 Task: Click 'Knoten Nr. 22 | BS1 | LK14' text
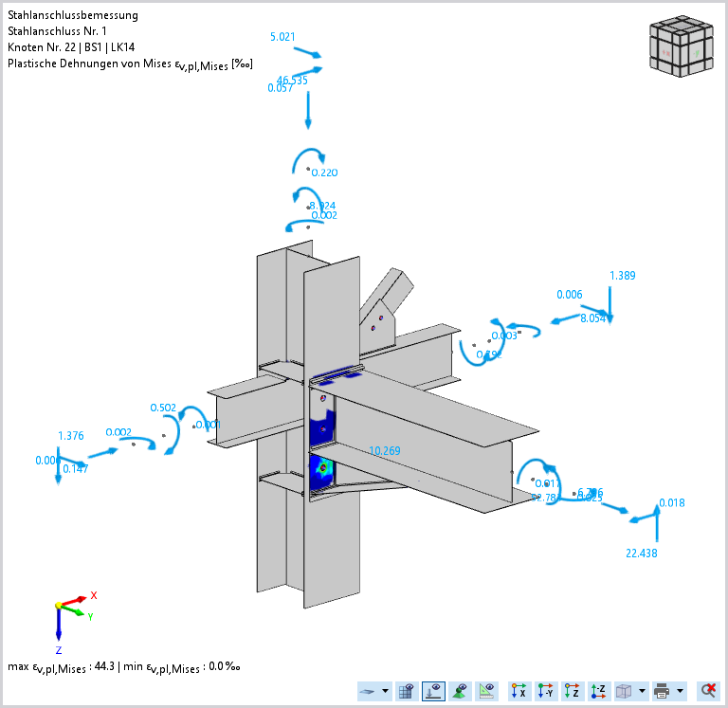coord(71,47)
